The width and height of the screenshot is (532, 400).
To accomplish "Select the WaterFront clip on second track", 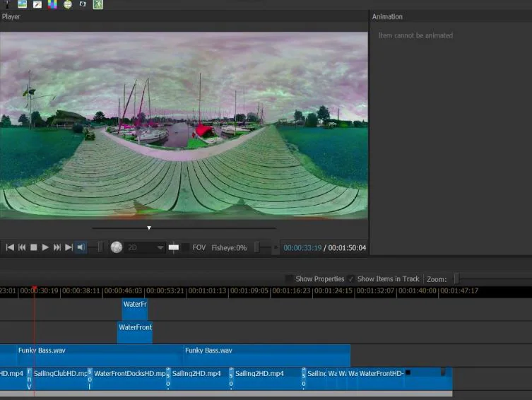I will pyautogui.click(x=135, y=332).
